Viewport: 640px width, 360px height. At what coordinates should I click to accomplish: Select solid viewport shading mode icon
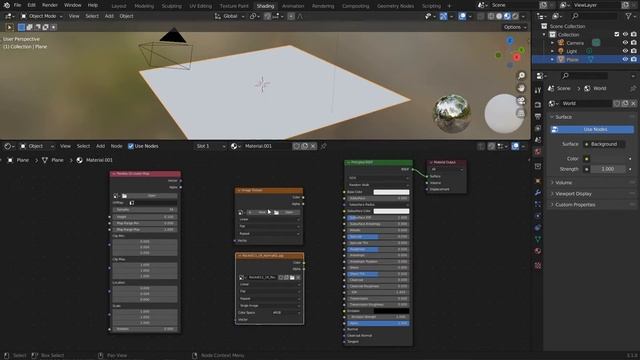499,16
